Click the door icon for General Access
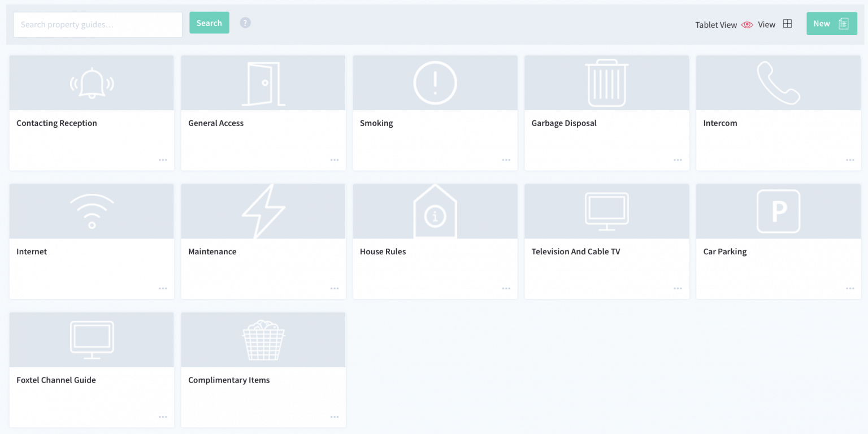868x434 pixels. tap(263, 84)
